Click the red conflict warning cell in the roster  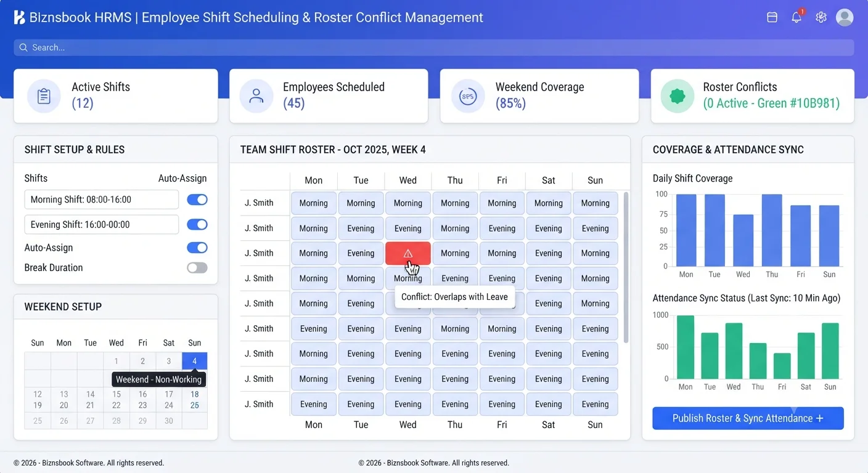pyautogui.click(x=407, y=253)
